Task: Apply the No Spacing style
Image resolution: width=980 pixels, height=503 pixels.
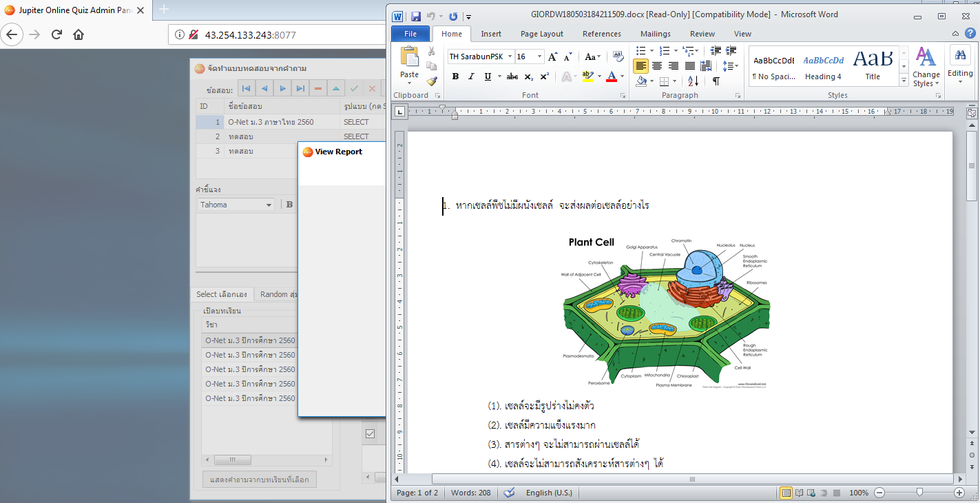Action: pyautogui.click(x=773, y=67)
